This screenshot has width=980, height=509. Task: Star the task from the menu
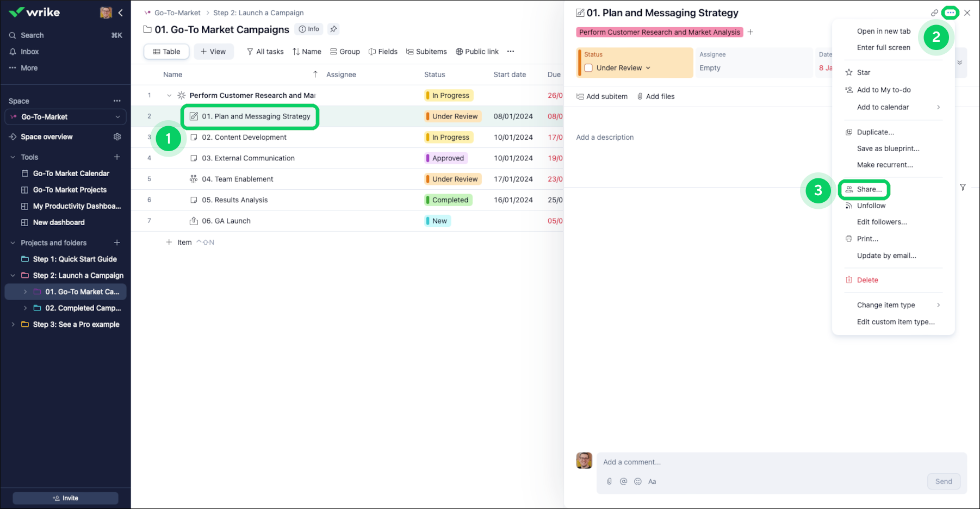[863, 72]
